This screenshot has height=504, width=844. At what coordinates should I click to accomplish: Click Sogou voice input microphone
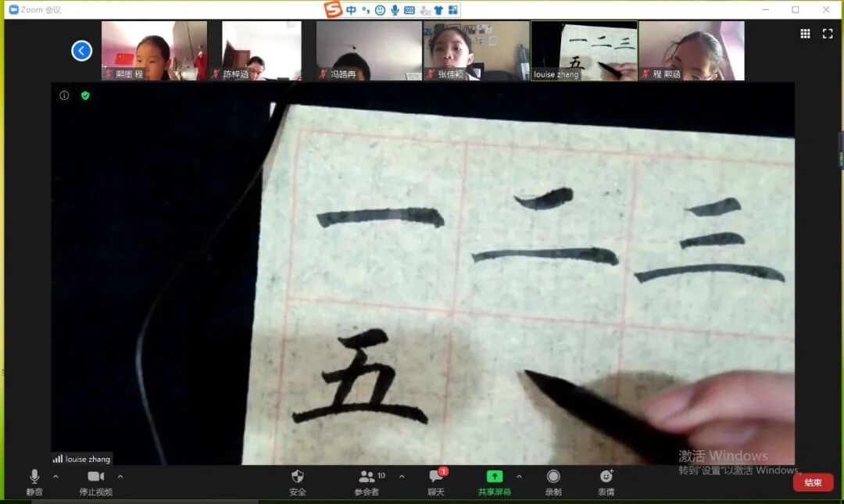pyautogui.click(x=395, y=9)
